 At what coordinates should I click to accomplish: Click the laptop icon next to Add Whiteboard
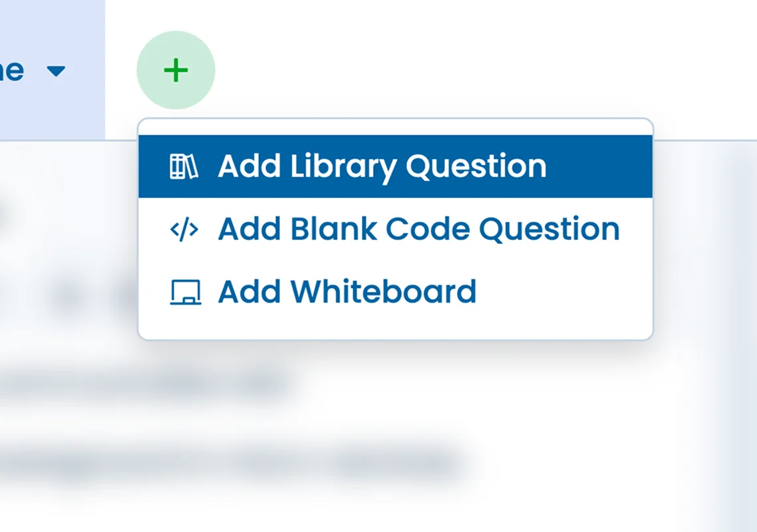click(185, 291)
